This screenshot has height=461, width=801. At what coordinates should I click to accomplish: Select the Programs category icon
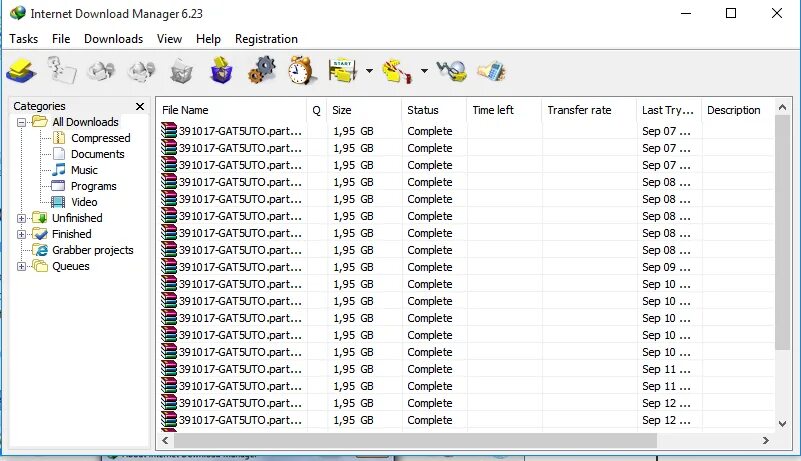coord(59,186)
